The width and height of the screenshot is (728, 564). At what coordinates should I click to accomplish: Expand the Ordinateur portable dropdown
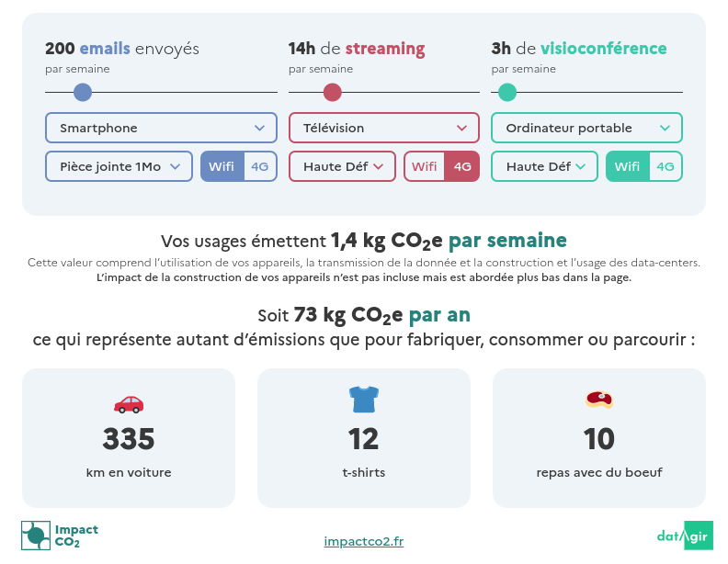[586, 128]
